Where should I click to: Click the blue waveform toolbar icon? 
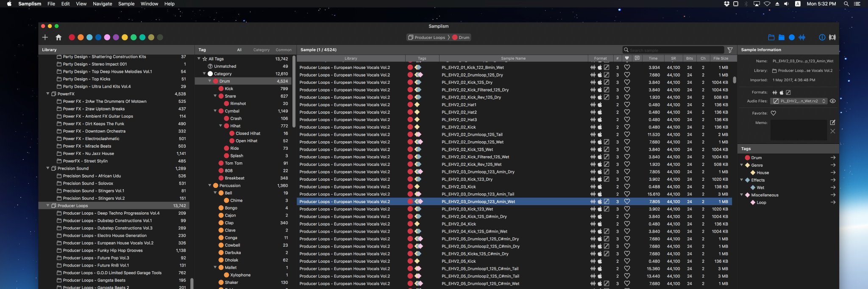pyautogui.click(x=802, y=37)
